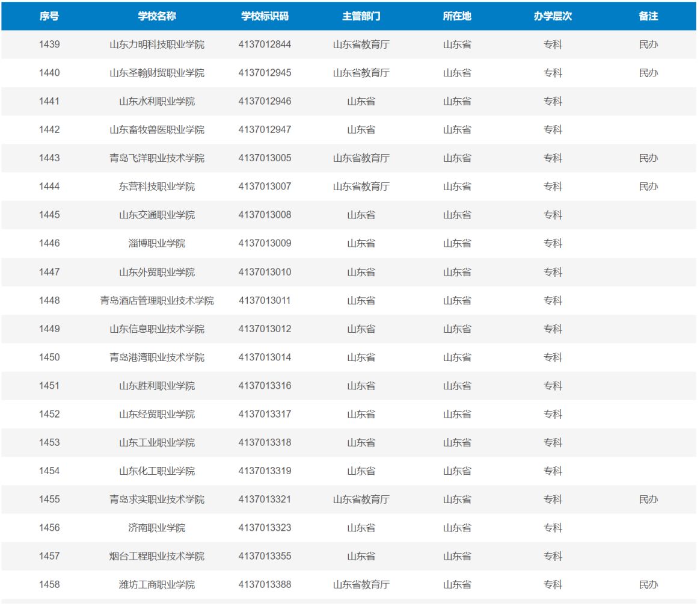Click school code 4137013005
Image resolution: width=700 pixels, height=609 pixels.
click(265, 158)
